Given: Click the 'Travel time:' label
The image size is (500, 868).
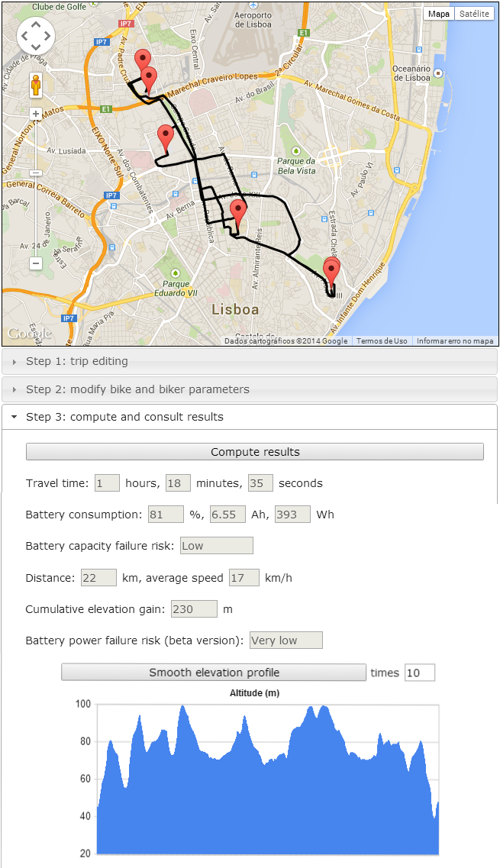Looking at the screenshot, I should (x=57, y=483).
